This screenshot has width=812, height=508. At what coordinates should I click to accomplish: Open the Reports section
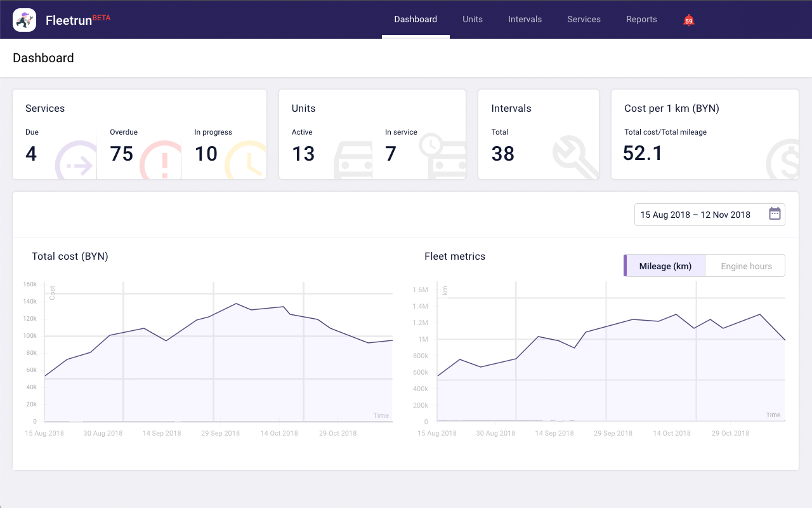pyautogui.click(x=641, y=19)
